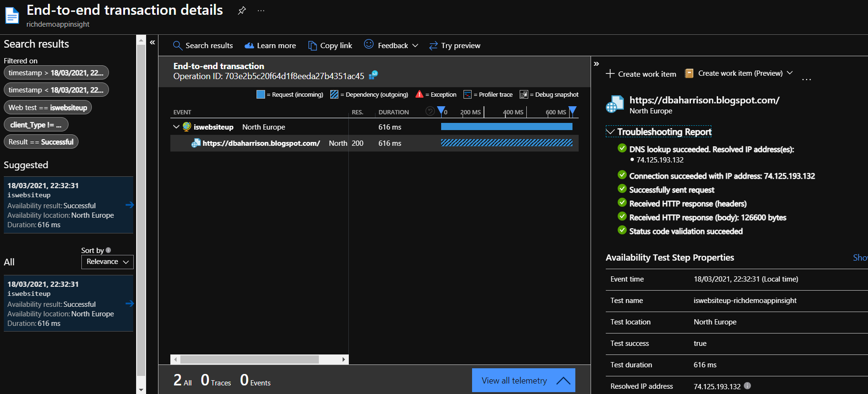Screen dimensions: 868x394
Task: Click the client_Type != filter pill
Action: pyautogui.click(x=36, y=125)
